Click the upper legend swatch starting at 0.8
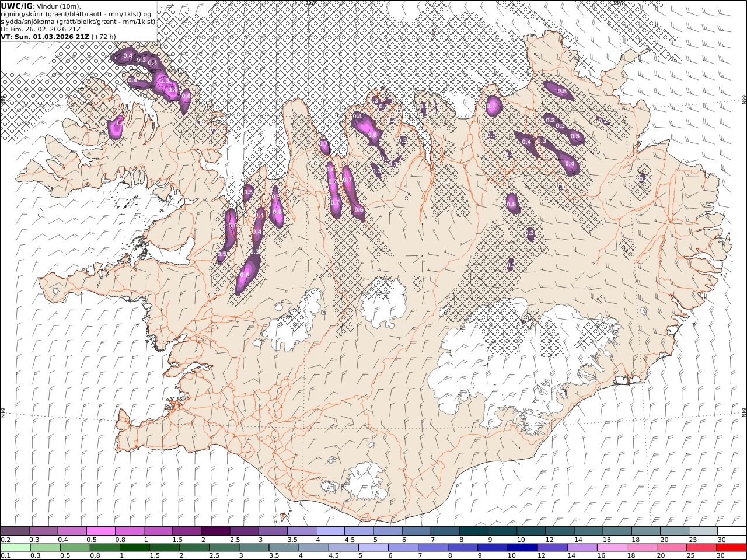The width and height of the screenshot is (747, 560). 129,531
